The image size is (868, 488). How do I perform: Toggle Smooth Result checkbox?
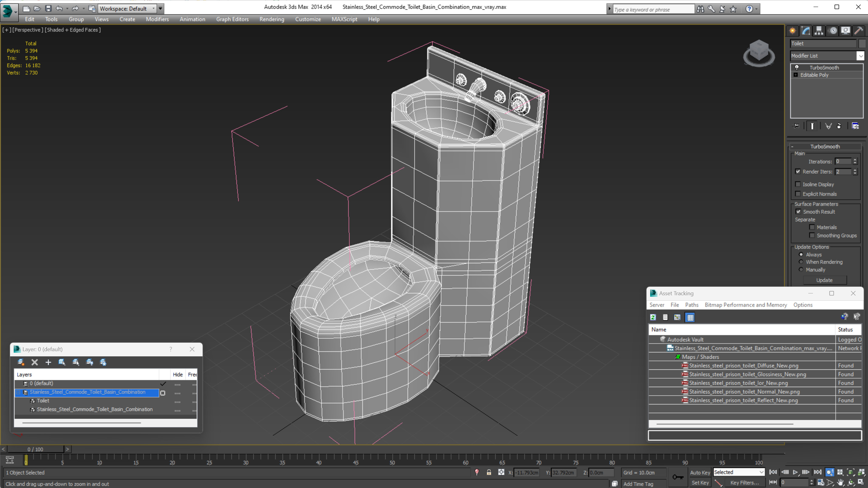tap(798, 212)
